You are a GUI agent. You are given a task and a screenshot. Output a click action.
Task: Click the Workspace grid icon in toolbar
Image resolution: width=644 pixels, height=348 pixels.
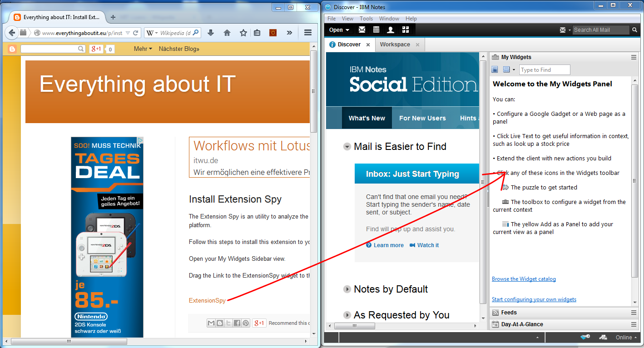pos(406,30)
